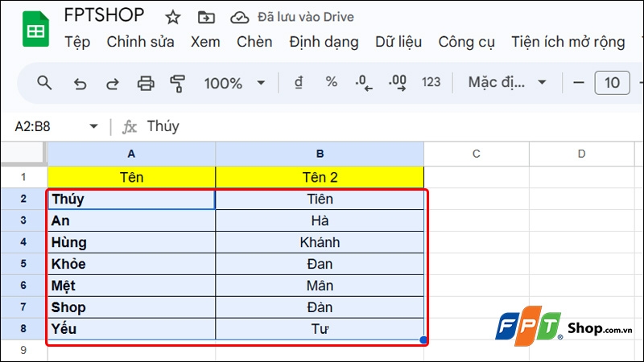
Task: Open the Chèn menu
Action: tap(254, 42)
